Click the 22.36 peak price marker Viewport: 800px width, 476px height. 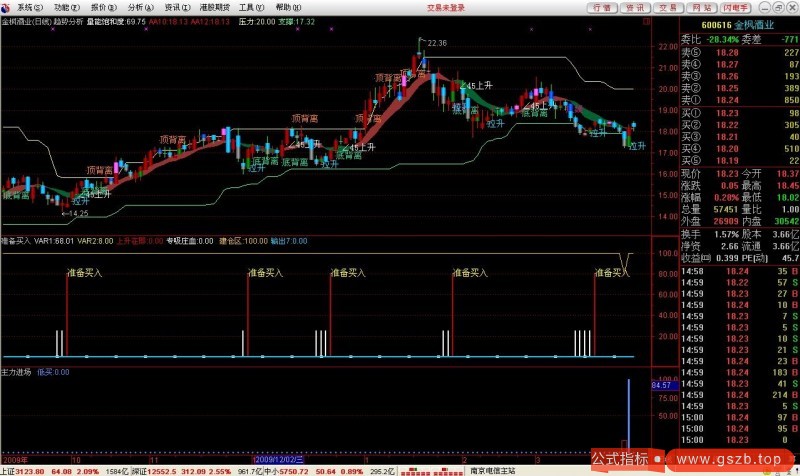[x=436, y=43]
